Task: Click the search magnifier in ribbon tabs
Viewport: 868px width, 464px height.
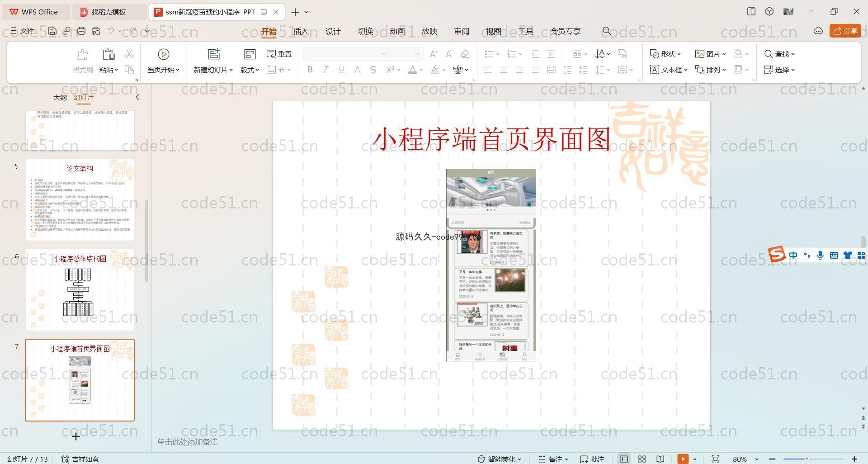Action: (607, 31)
